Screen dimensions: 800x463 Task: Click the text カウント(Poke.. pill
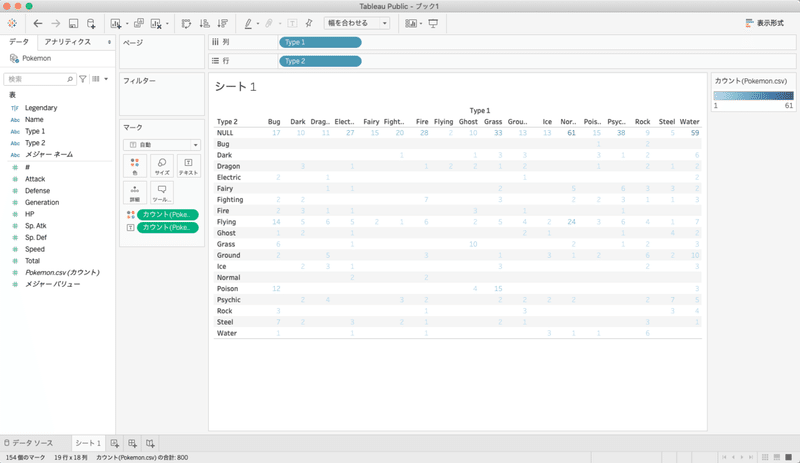167,228
